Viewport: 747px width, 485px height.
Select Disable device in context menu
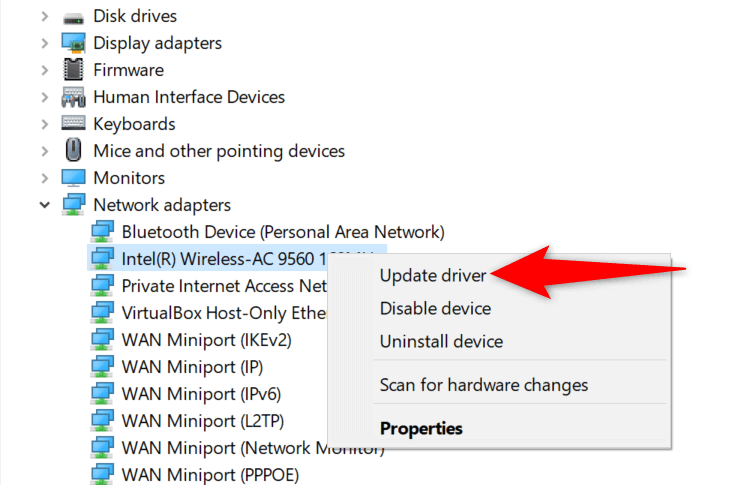435,308
